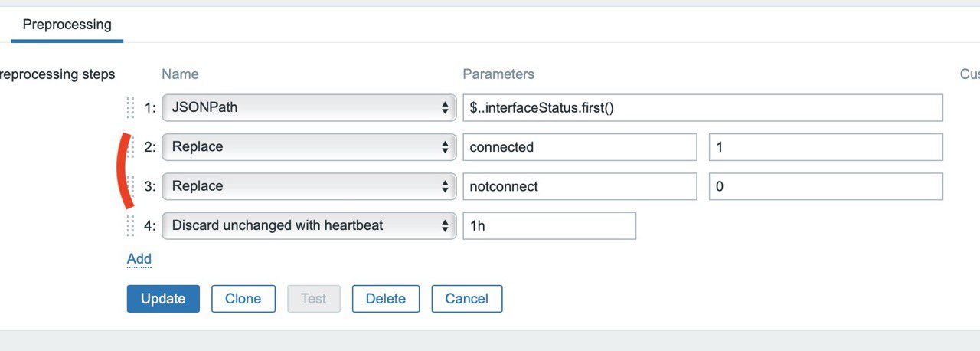
Task: Click the Cancel button
Action: 467,299
